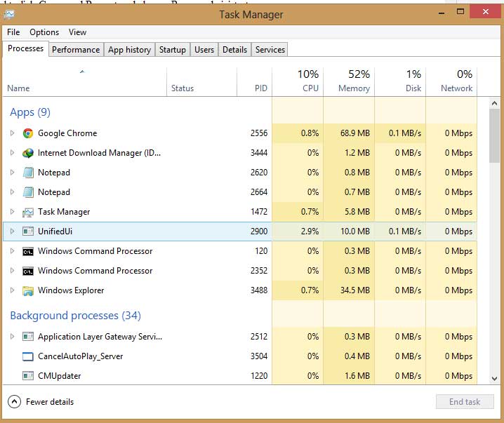Switch to the Details tab
The image size is (504, 423).
pos(234,50)
